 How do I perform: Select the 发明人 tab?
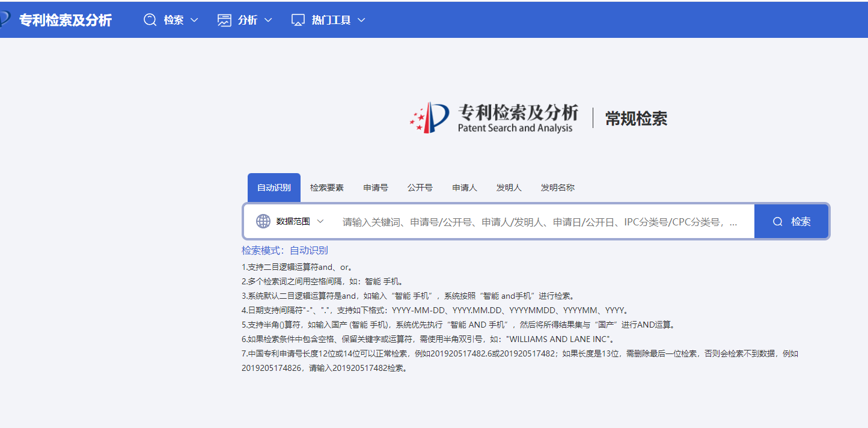coord(509,188)
